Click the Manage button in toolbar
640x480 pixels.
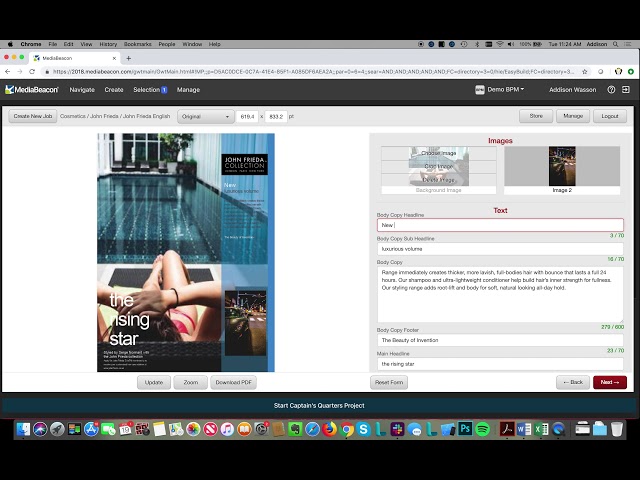point(573,116)
